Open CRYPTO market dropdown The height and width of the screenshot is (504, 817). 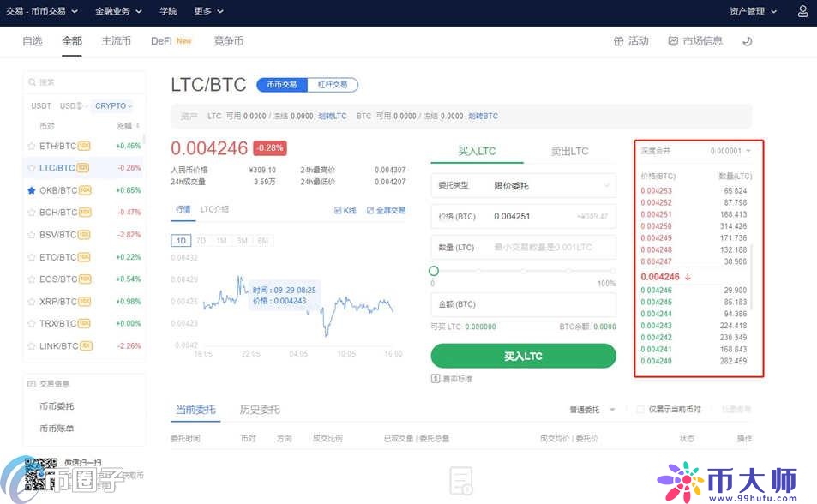coord(113,105)
